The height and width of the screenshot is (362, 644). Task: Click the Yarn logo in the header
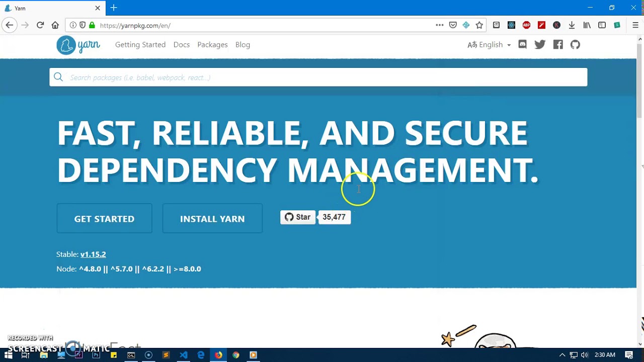pyautogui.click(x=78, y=45)
